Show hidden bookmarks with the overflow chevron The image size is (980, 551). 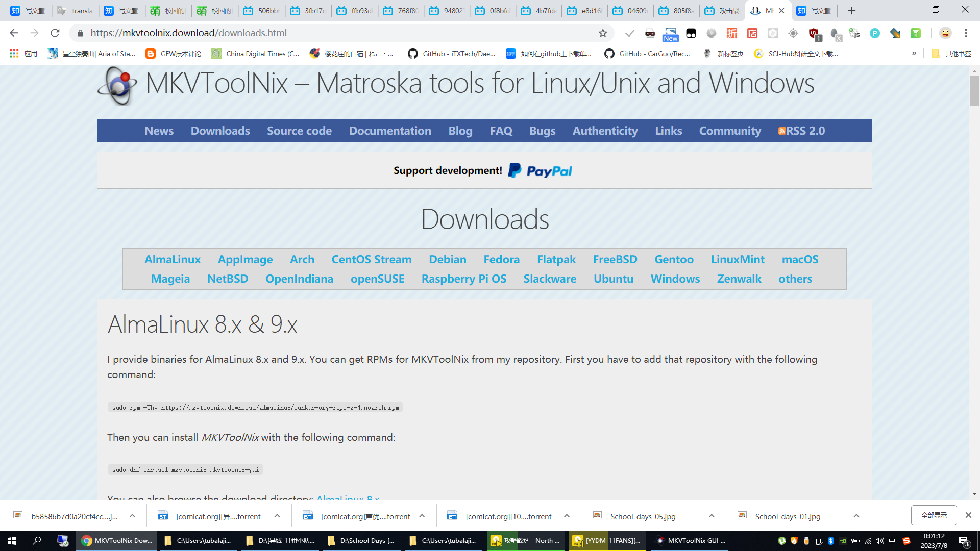coord(914,54)
